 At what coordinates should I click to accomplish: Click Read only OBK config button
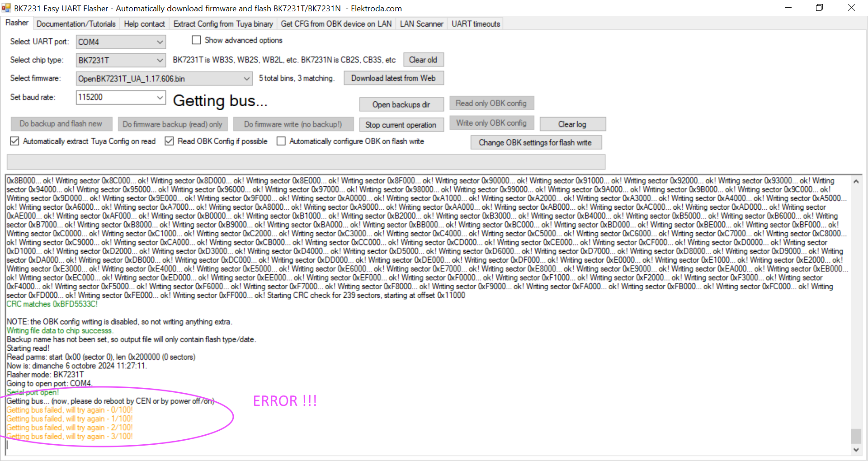point(491,103)
